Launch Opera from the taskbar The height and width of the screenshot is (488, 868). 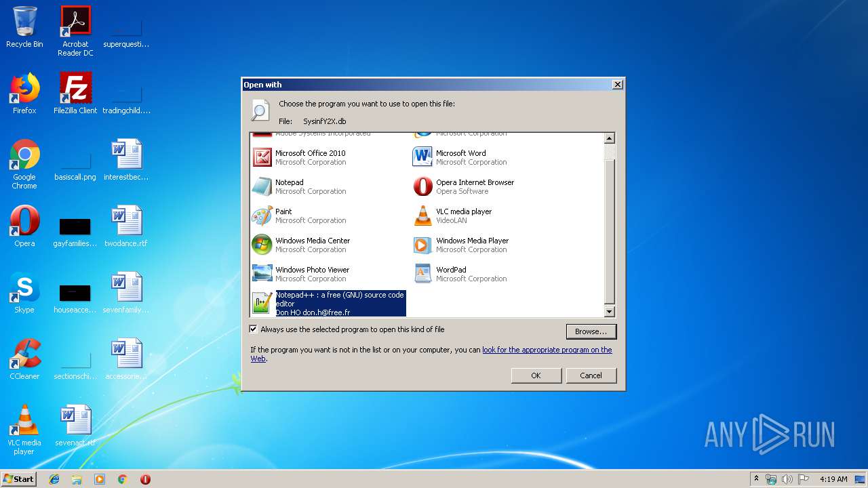145,479
